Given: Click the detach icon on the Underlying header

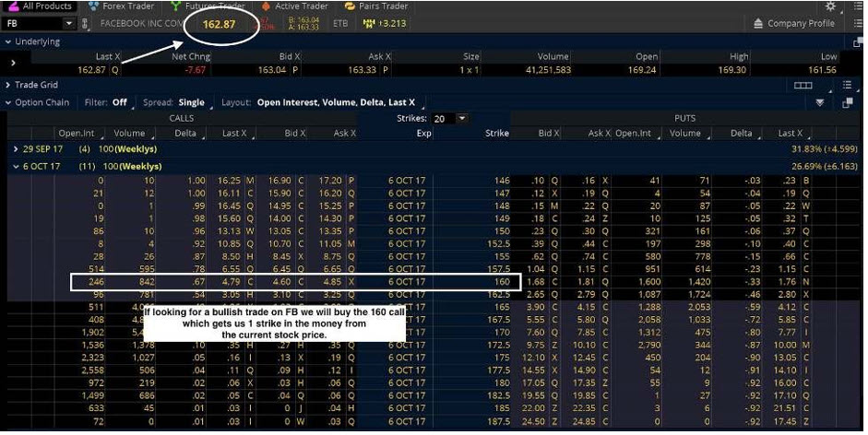Looking at the screenshot, I should tap(858, 42).
